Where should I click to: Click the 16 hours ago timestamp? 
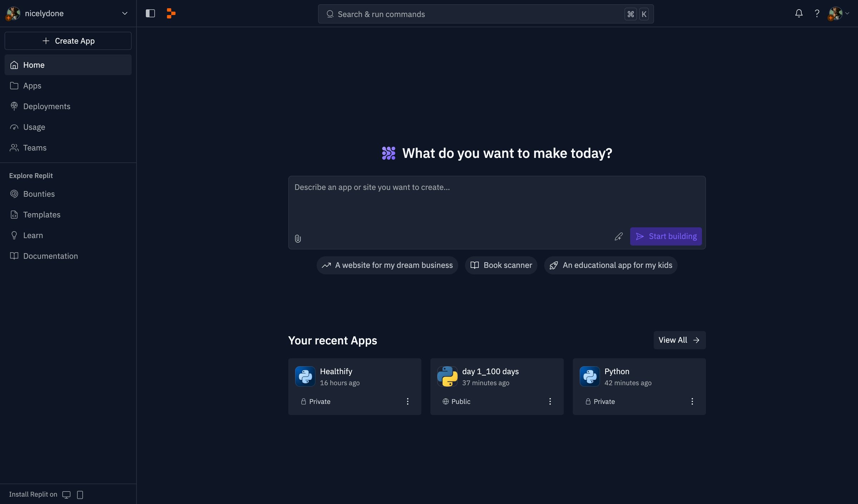coord(340,383)
